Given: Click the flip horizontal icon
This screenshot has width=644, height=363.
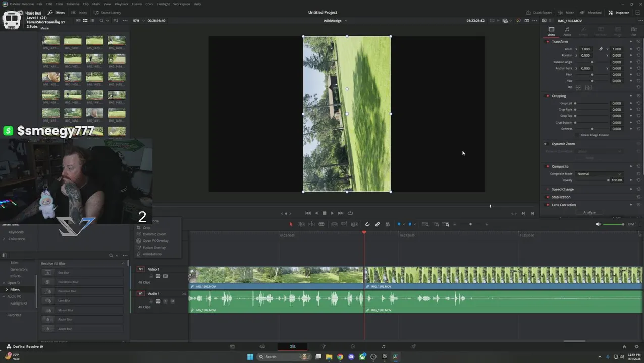Looking at the screenshot, I should tap(578, 87).
